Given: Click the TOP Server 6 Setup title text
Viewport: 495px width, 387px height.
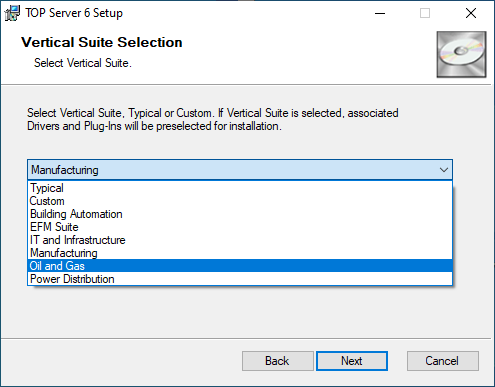Looking at the screenshot, I should [x=74, y=13].
